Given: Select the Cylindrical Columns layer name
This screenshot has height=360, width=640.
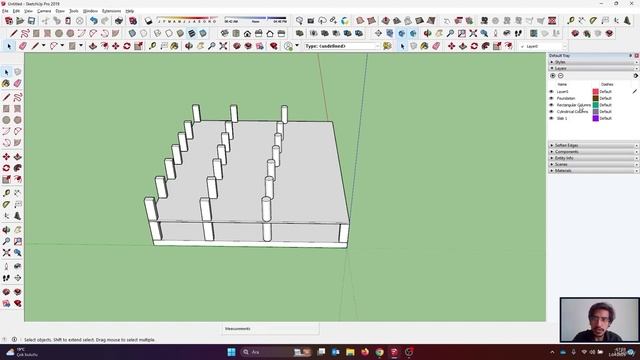Looking at the screenshot, I should tap(573, 111).
